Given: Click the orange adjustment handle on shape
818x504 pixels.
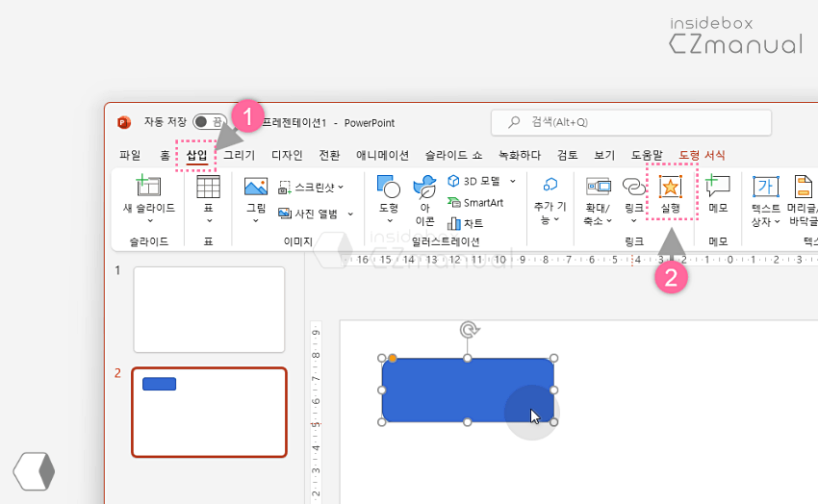Looking at the screenshot, I should tap(393, 358).
